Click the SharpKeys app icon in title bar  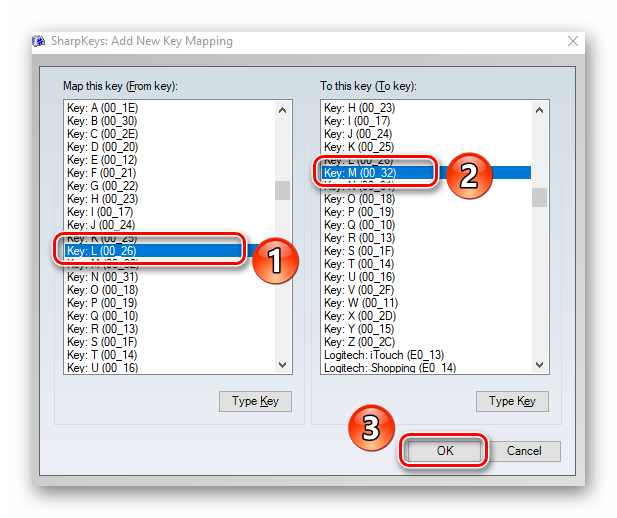39,41
